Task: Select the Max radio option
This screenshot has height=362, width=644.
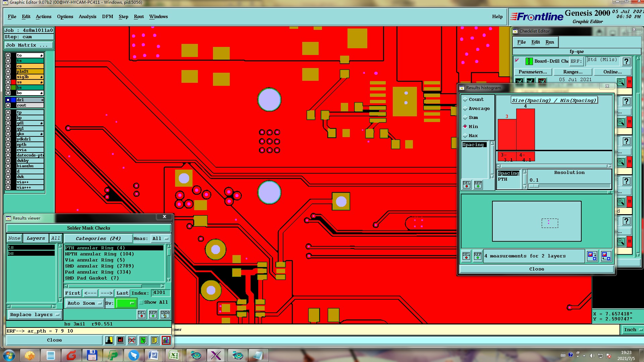Action: (465, 136)
